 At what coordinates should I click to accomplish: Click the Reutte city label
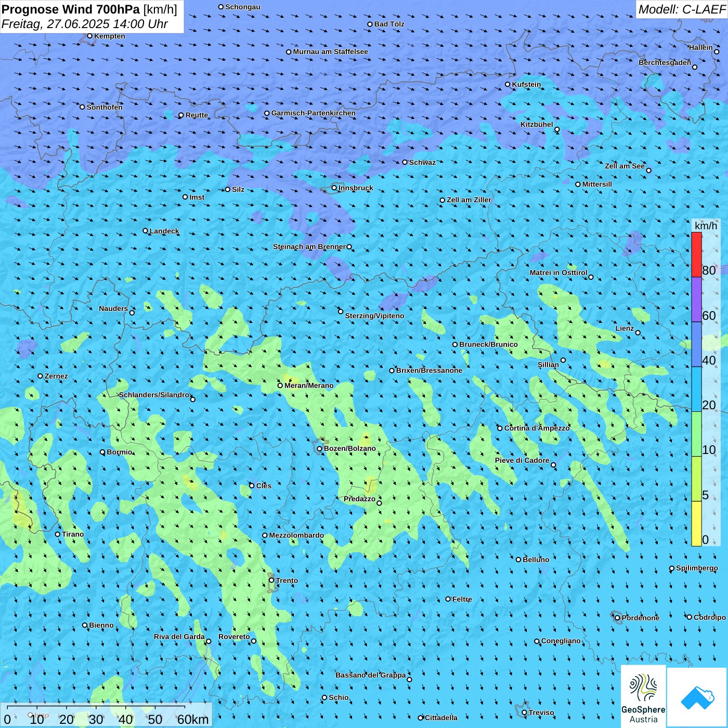[x=197, y=115]
